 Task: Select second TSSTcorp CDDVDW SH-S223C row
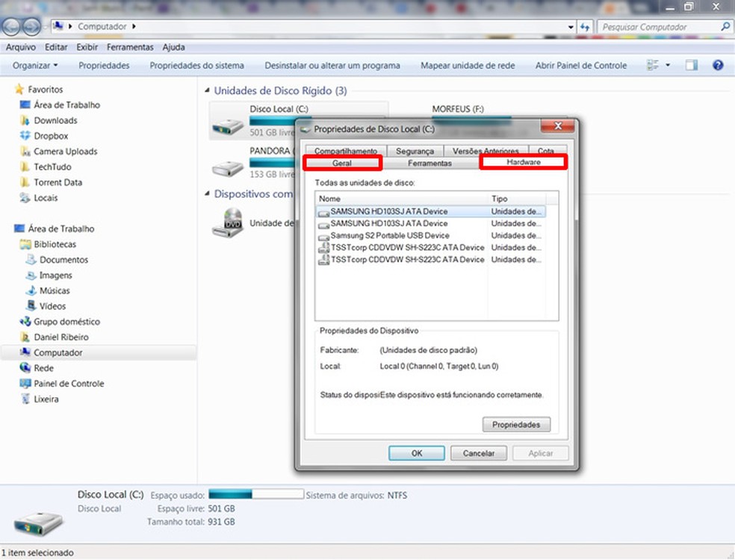pos(431,260)
